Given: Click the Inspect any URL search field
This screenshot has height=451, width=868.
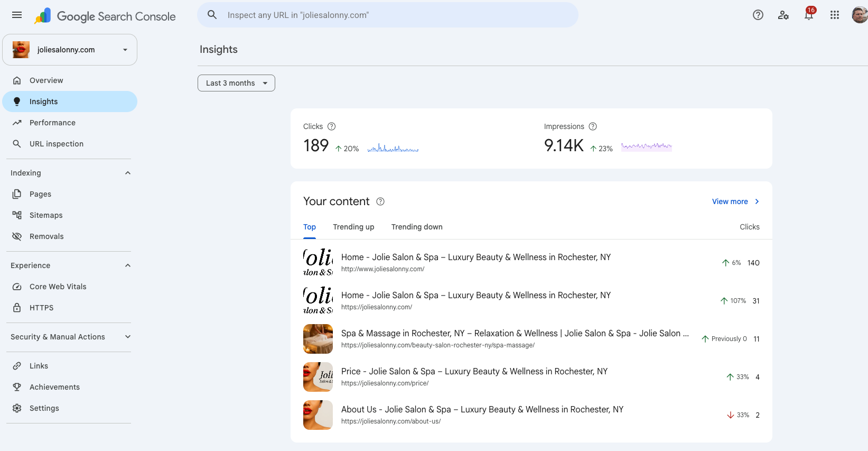Looking at the screenshot, I should coord(388,15).
